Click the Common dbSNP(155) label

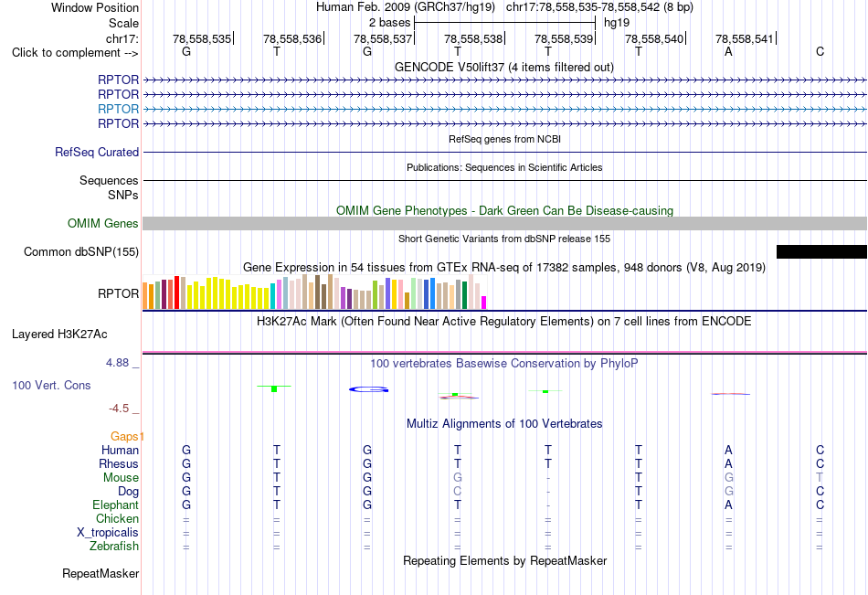coord(80,251)
